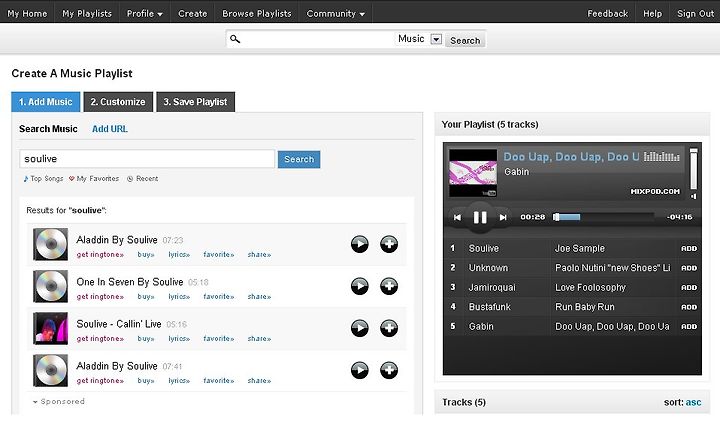Open lyrics for One In Seven By Soulive
The height and width of the screenshot is (425, 720).
(179, 297)
